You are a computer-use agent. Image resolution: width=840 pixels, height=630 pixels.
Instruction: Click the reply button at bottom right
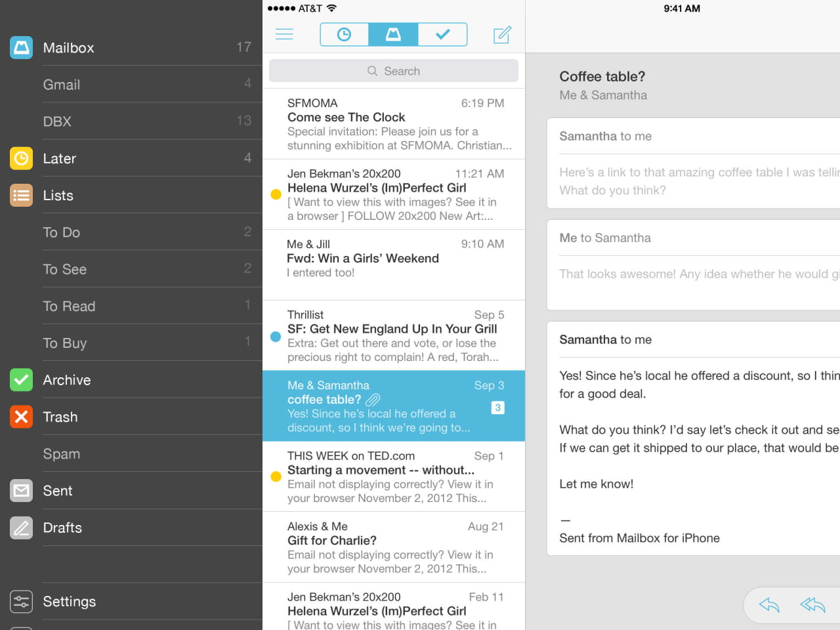click(x=769, y=605)
